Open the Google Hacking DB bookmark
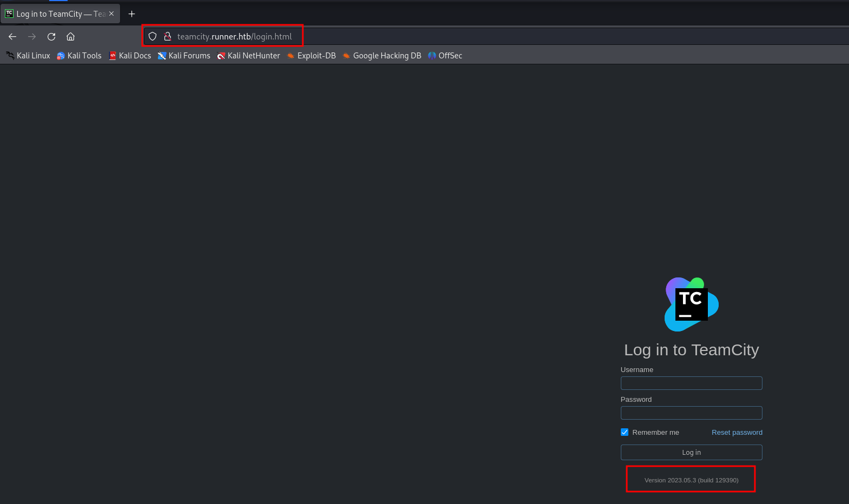This screenshot has height=504, width=849. (382, 56)
